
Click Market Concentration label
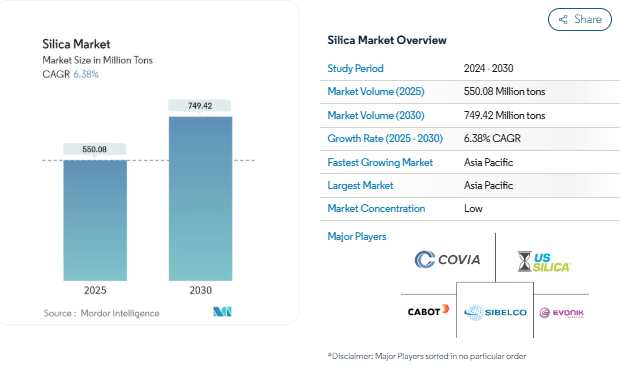click(x=376, y=208)
